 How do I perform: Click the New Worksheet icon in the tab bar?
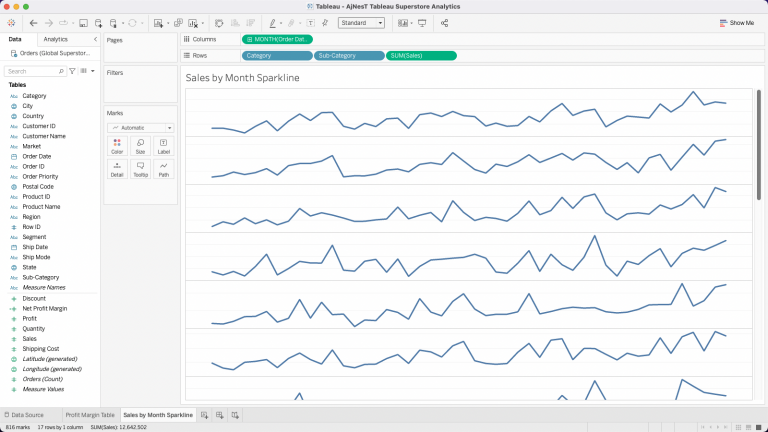tap(205, 414)
